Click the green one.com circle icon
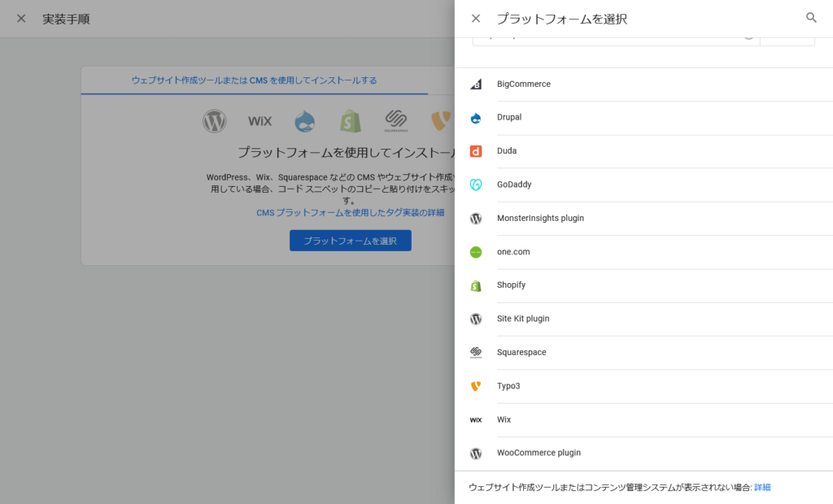 476,252
